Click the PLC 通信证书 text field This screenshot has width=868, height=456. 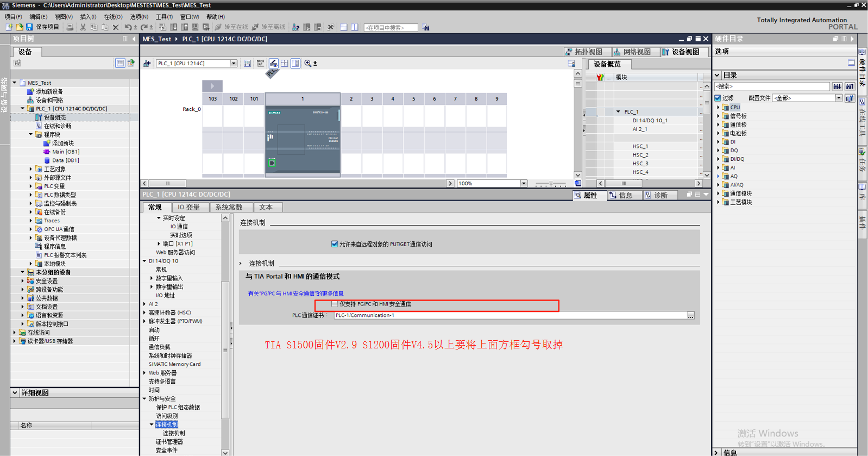[510, 315]
